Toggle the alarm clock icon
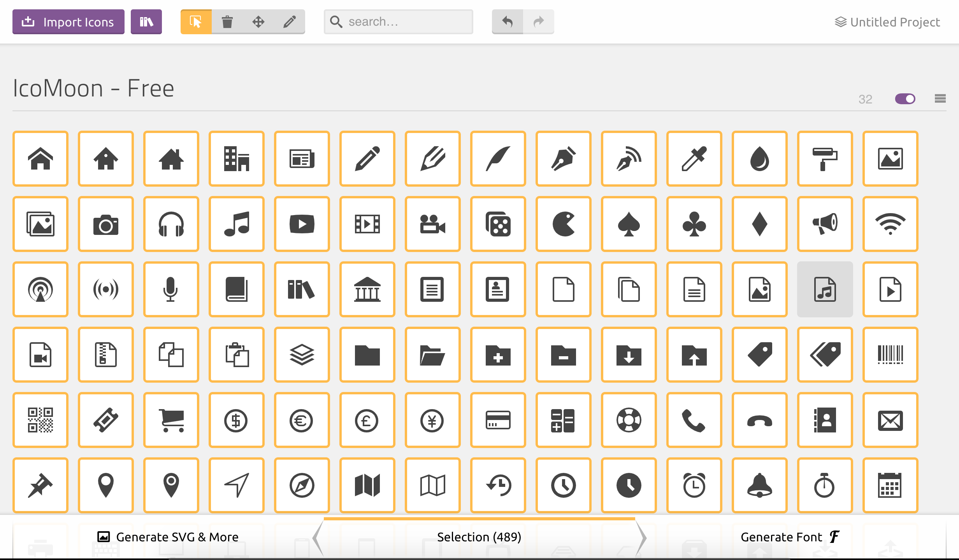The width and height of the screenshot is (959, 560). click(694, 485)
